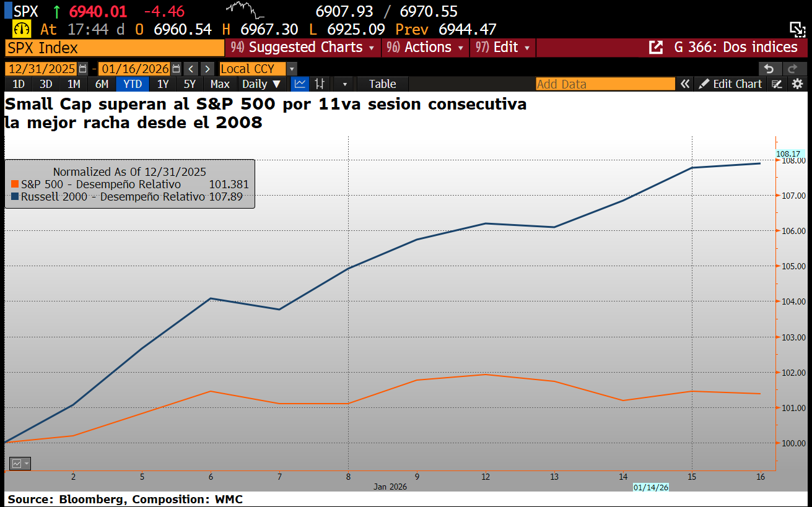This screenshot has width=812, height=507.
Task: Open the Local CCY currency dropdown arrow
Action: point(292,69)
